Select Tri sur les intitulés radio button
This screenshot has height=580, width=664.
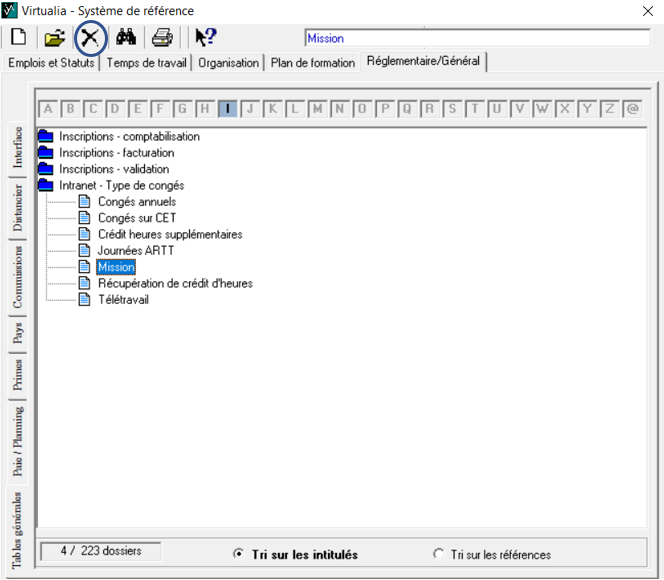tap(238, 554)
